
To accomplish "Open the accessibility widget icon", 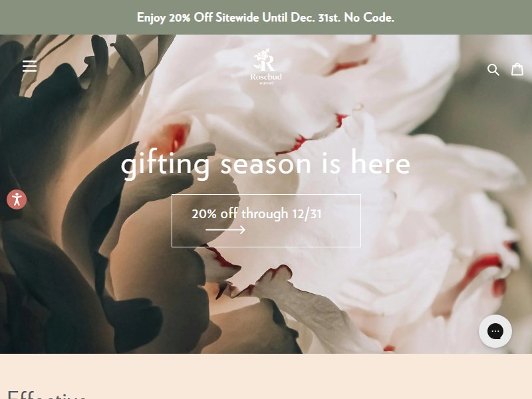I will pyautogui.click(x=17, y=199).
